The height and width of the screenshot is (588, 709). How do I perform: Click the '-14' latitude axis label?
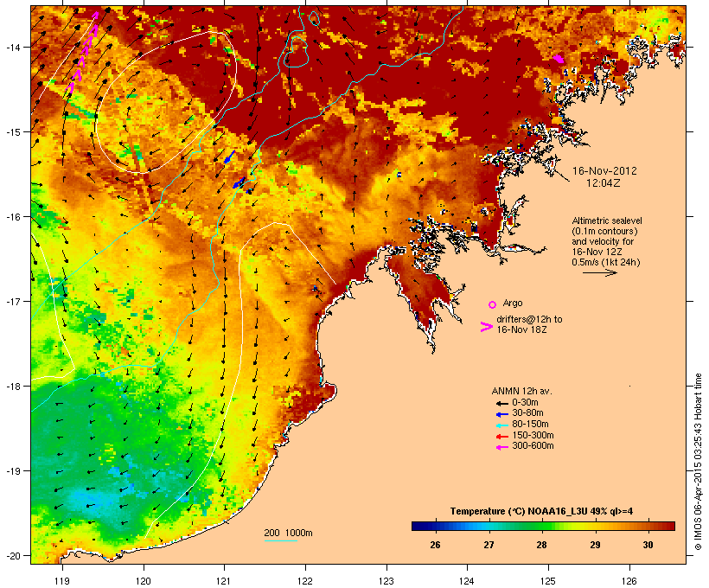pyautogui.click(x=12, y=47)
